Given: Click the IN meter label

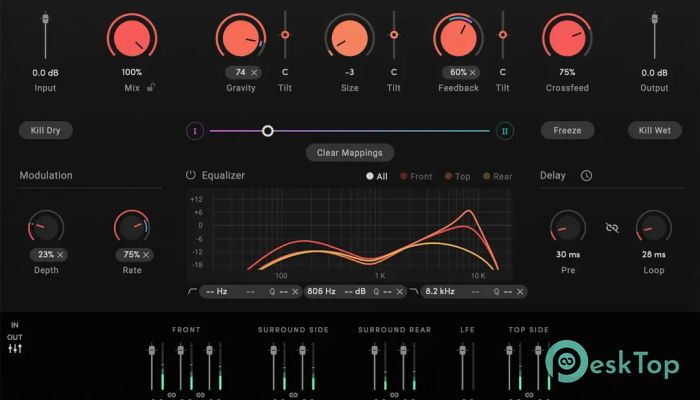Looking at the screenshot, I should [15, 325].
